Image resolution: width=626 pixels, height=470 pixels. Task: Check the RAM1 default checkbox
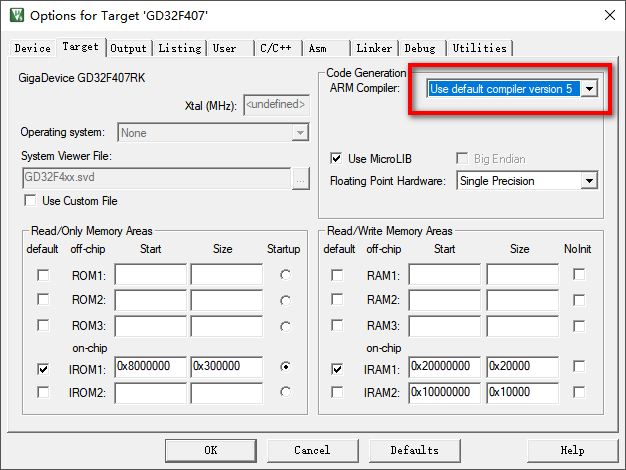tap(337, 275)
